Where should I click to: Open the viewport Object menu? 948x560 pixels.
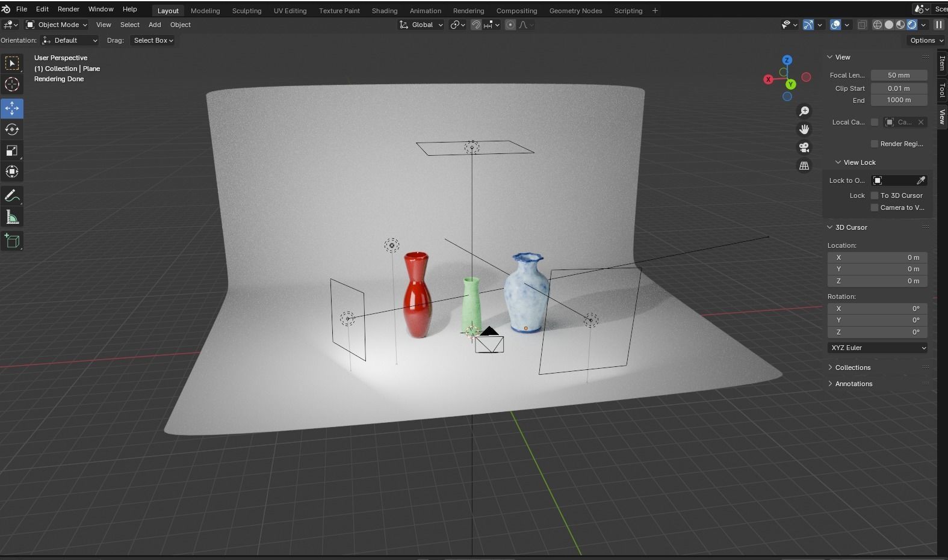[x=180, y=25]
